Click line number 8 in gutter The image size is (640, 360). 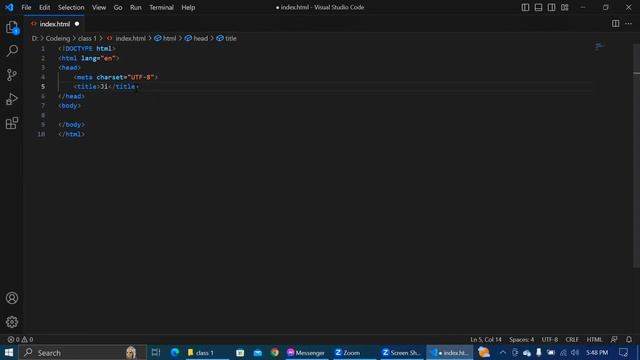click(43, 115)
